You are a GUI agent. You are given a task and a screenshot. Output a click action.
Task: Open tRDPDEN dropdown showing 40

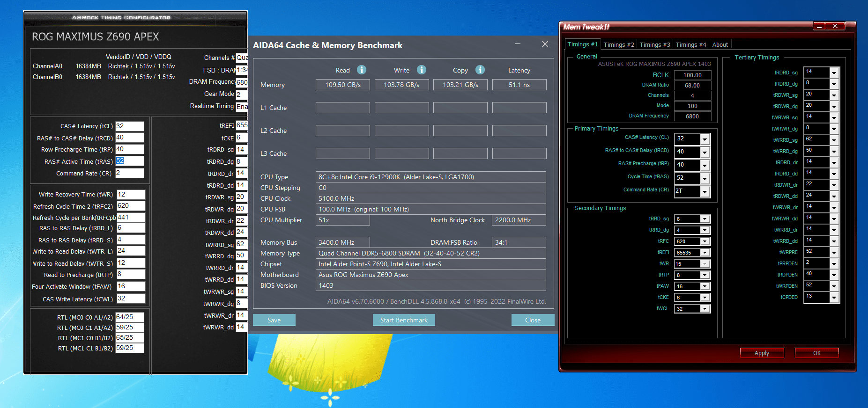tap(834, 275)
